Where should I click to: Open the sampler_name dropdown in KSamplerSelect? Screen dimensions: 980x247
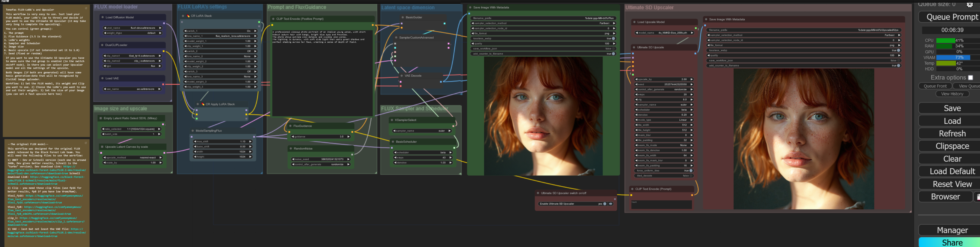[422, 131]
